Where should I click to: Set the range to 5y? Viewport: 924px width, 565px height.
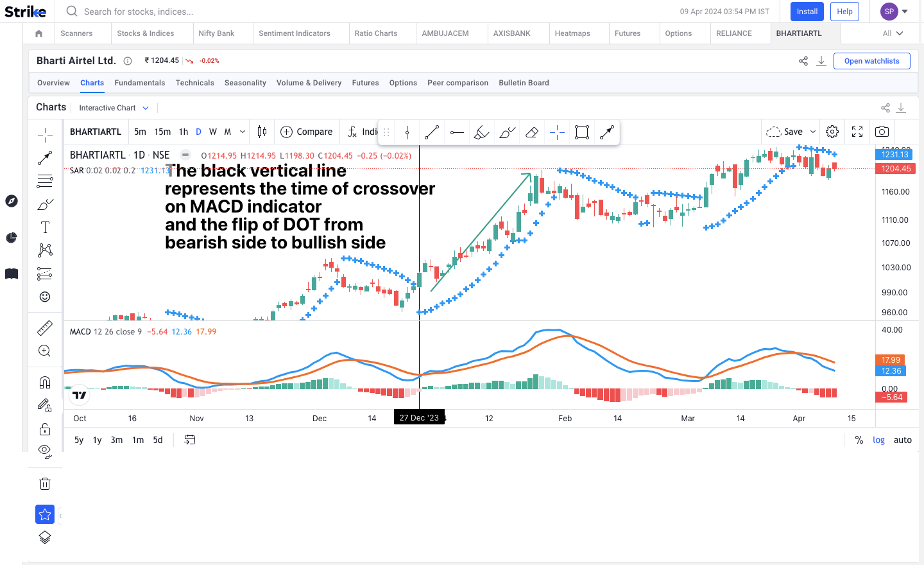(x=79, y=440)
